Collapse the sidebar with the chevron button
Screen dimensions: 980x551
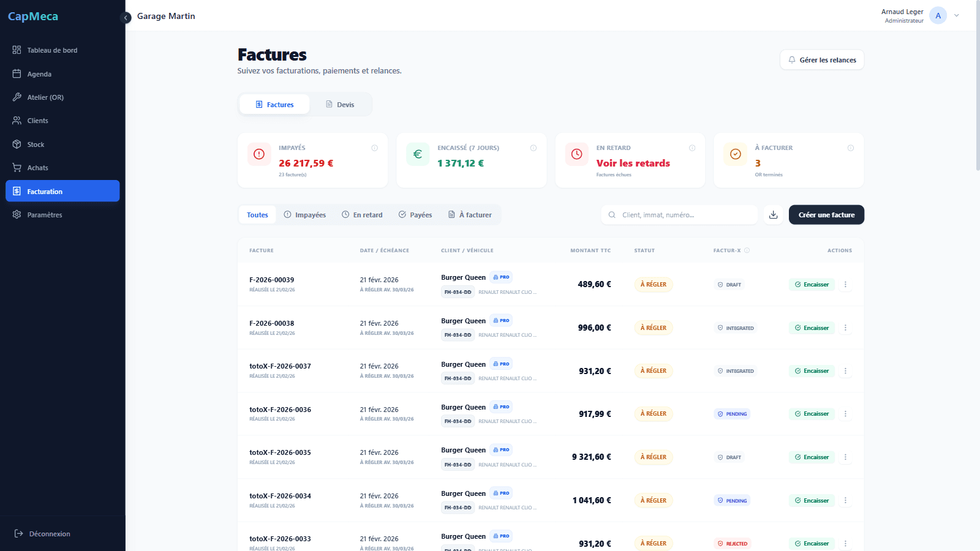coord(126,18)
